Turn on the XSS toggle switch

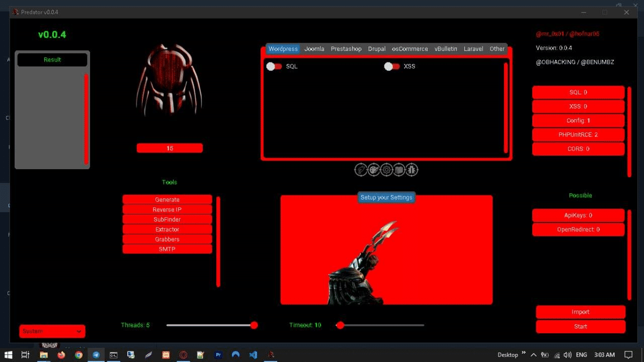point(392,66)
